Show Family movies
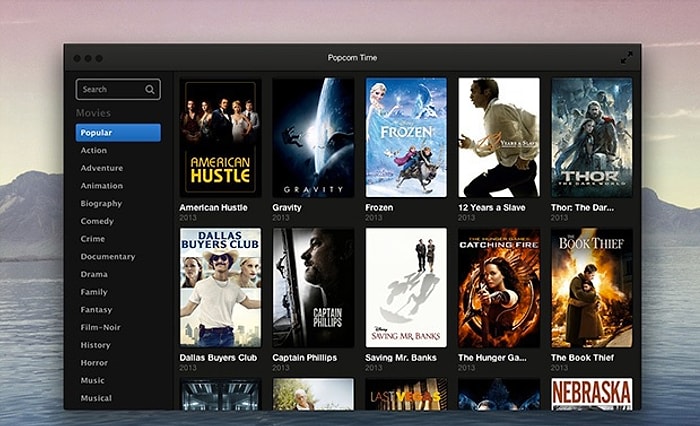Screen dimensions: 700x426 tap(94, 292)
